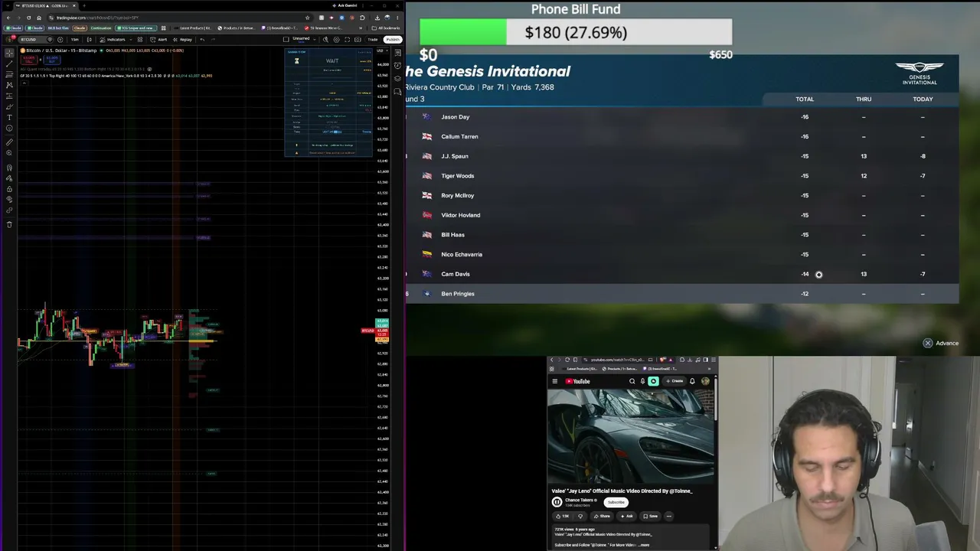Click the YouTube voice search microphone
980x551 pixels.
642,381
